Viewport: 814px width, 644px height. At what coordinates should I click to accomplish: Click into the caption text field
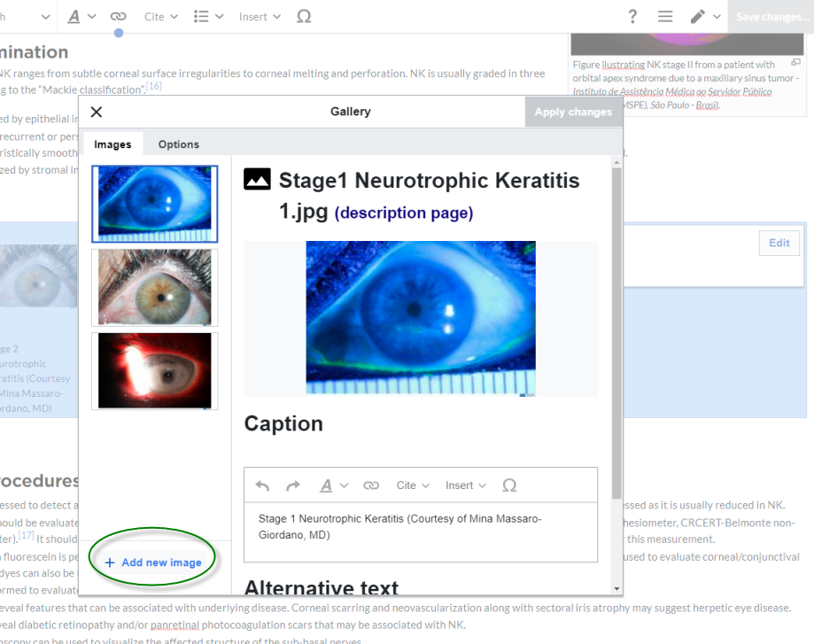click(x=421, y=527)
